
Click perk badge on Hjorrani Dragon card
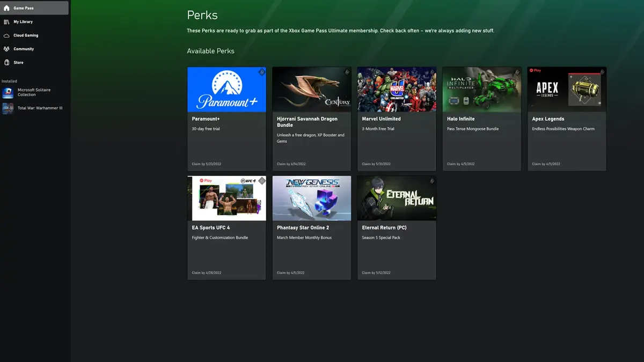click(x=347, y=72)
